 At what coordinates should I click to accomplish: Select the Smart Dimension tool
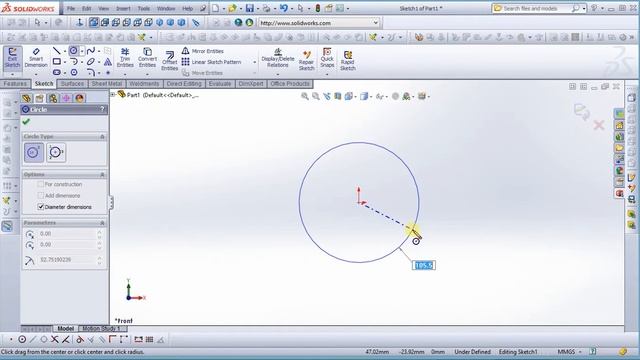pyautogui.click(x=36, y=58)
